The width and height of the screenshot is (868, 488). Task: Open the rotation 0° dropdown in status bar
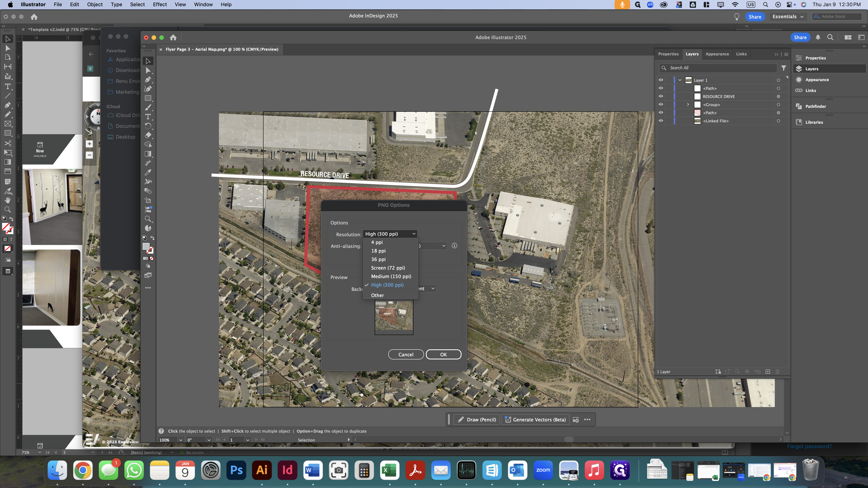point(209,440)
